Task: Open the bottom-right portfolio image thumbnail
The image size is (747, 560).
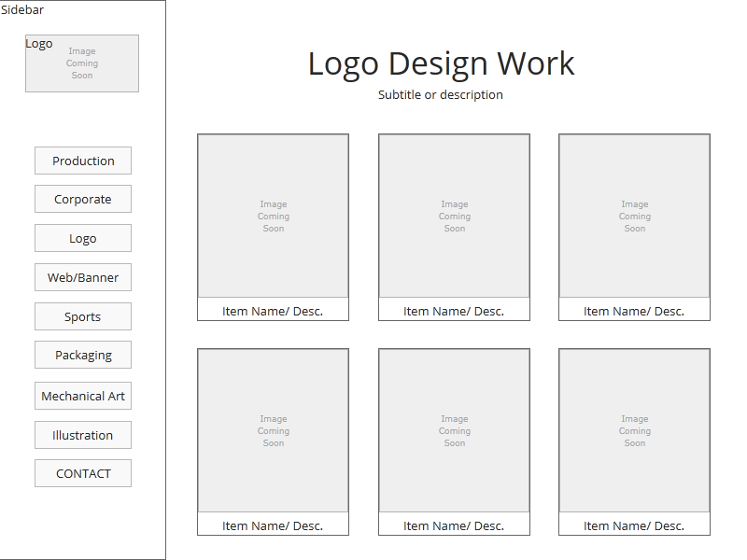Action: [634, 430]
